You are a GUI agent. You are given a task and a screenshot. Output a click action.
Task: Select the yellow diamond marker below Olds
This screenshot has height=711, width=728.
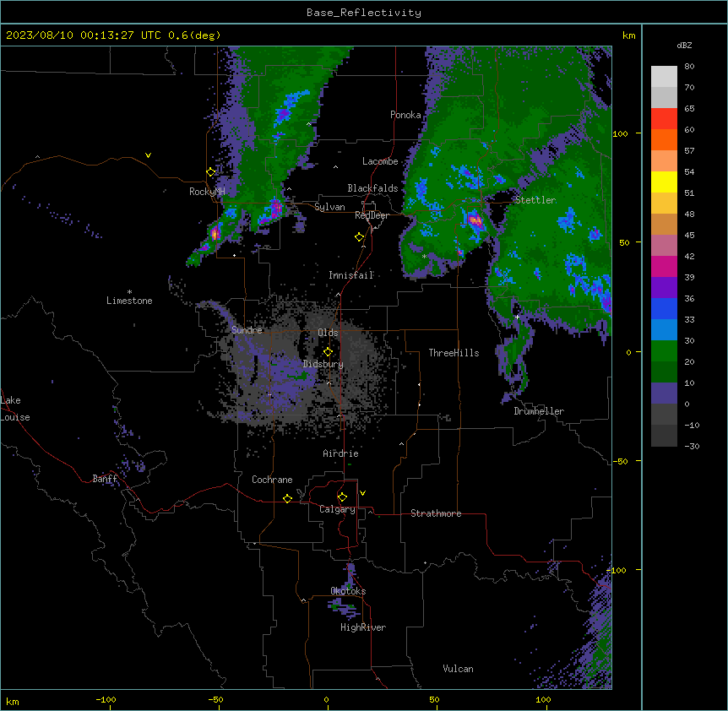click(328, 352)
